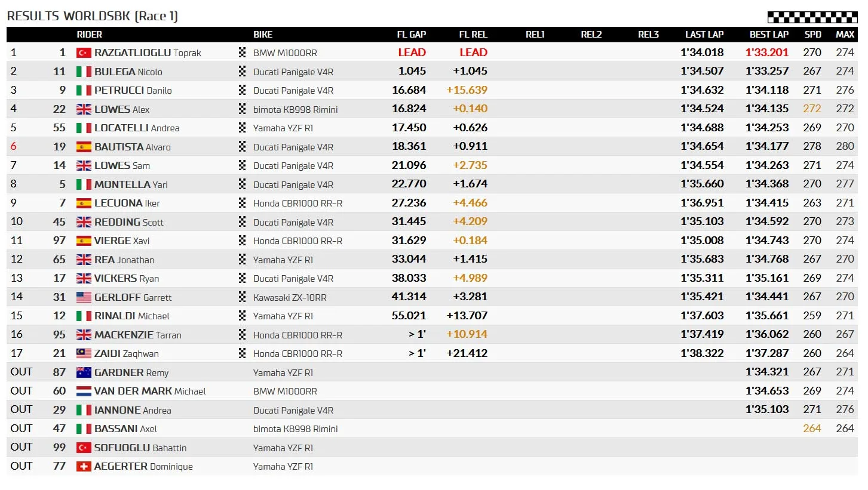Image resolution: width=868 pixels, height=490 pixels.
Task: Click the RIDER column header
Action: tap(89, 35)
